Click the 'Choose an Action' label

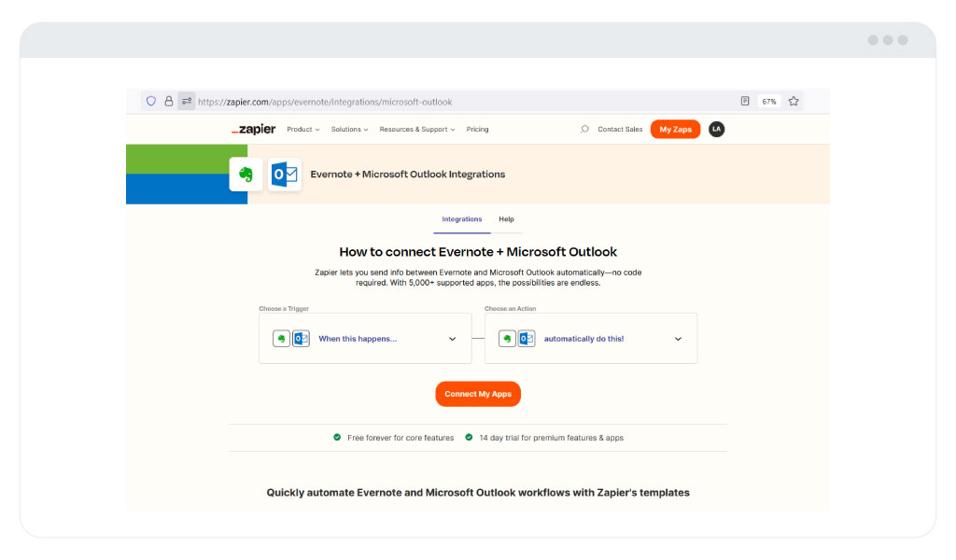pos(511,308)
